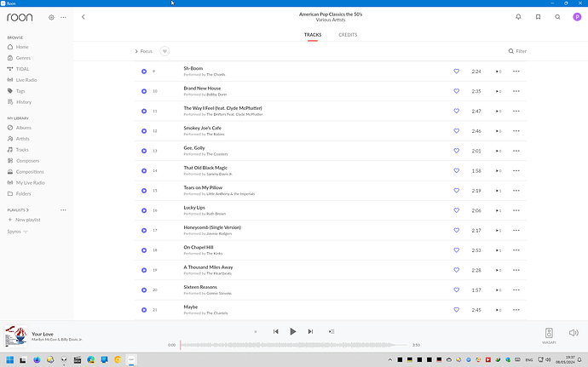Image resolution: width=588 pixels, height=367 pixels.
Task: Open the WASAPI audio zone selector
Action: pos(549,335)
